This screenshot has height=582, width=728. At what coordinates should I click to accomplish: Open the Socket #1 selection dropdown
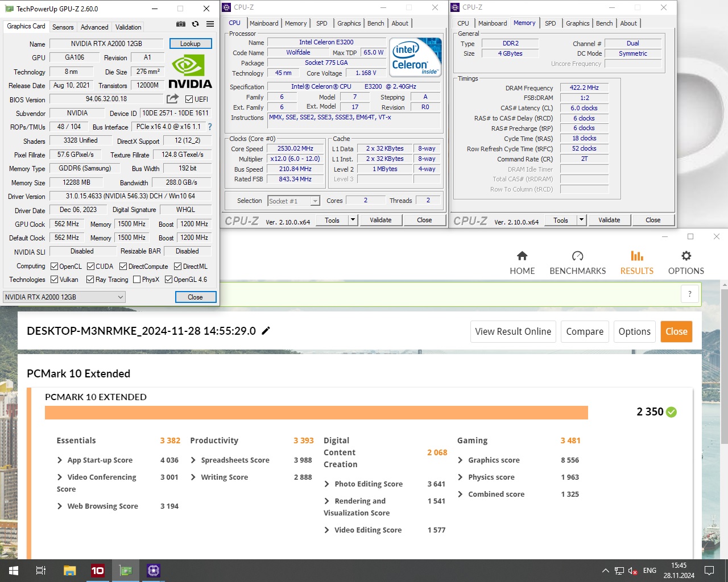[x=293, y=201]
